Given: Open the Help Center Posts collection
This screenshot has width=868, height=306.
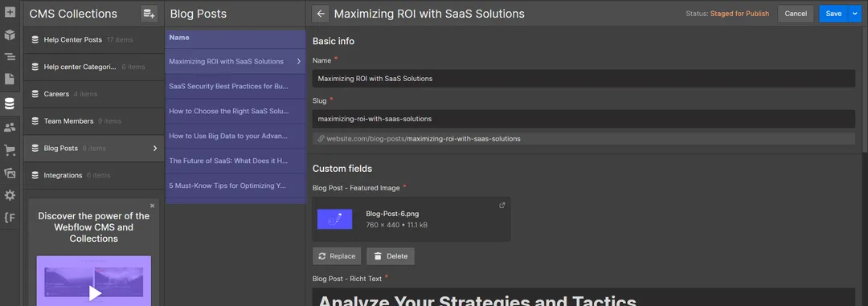Looking at the screenshot, I should click(x=94, y=40).
